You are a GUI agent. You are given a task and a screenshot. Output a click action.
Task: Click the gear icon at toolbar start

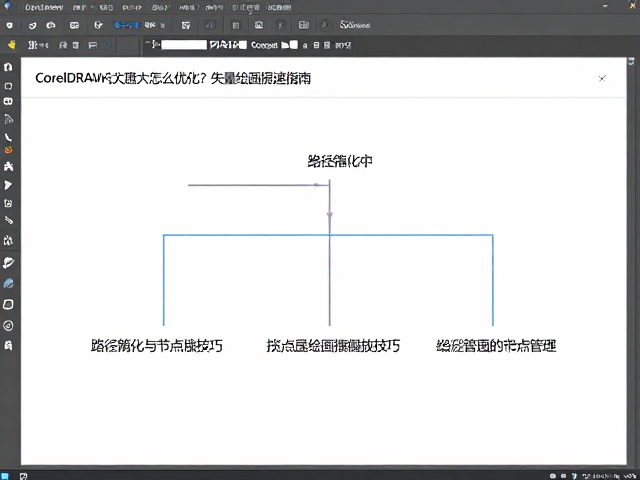[9, 25]
